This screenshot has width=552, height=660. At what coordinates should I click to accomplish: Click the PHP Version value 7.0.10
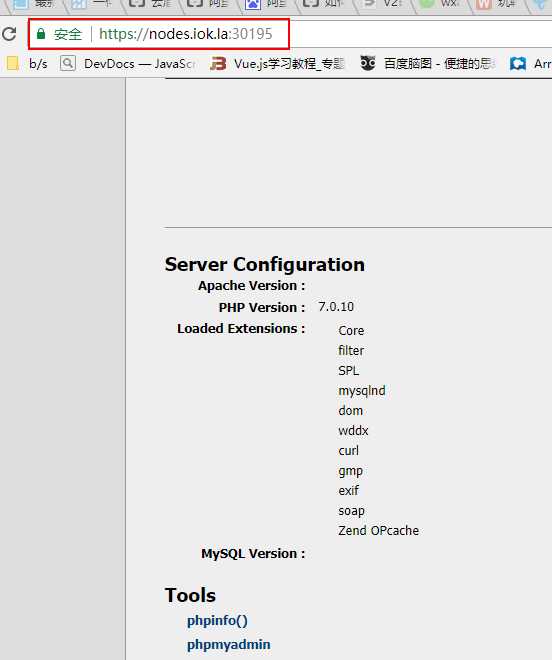[x=336, y=306]
